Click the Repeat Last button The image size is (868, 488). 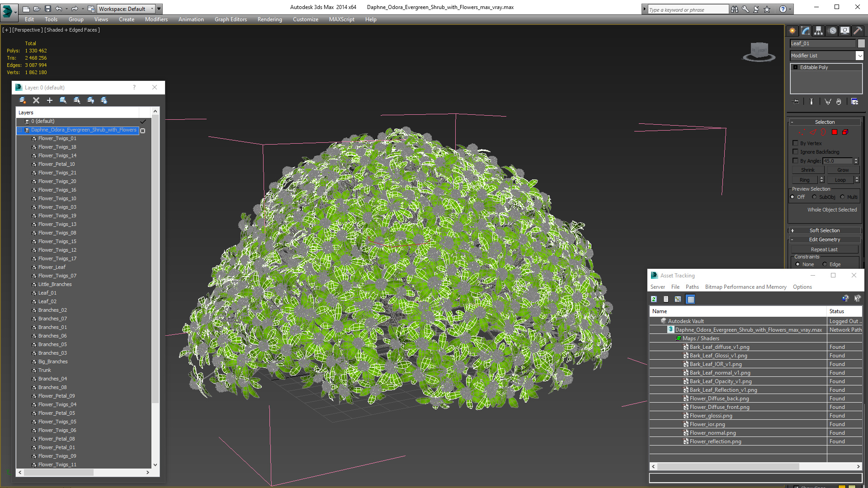824,249
